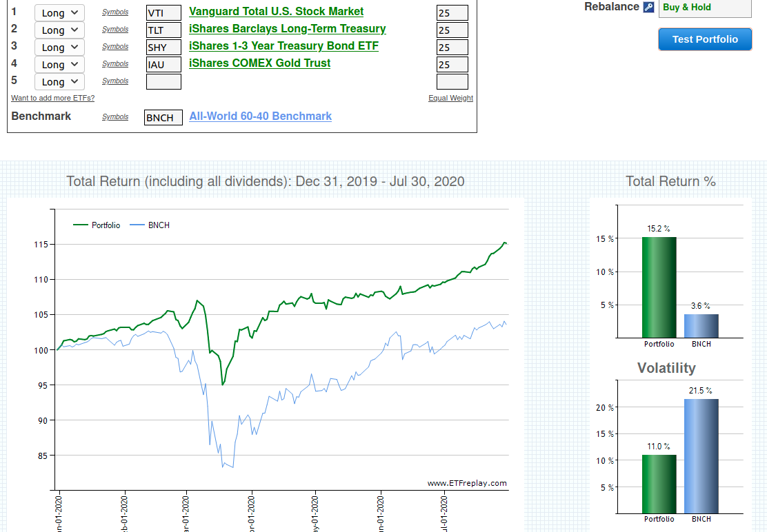
Task: Click the Volatility chart title
Action: point(666,368)
